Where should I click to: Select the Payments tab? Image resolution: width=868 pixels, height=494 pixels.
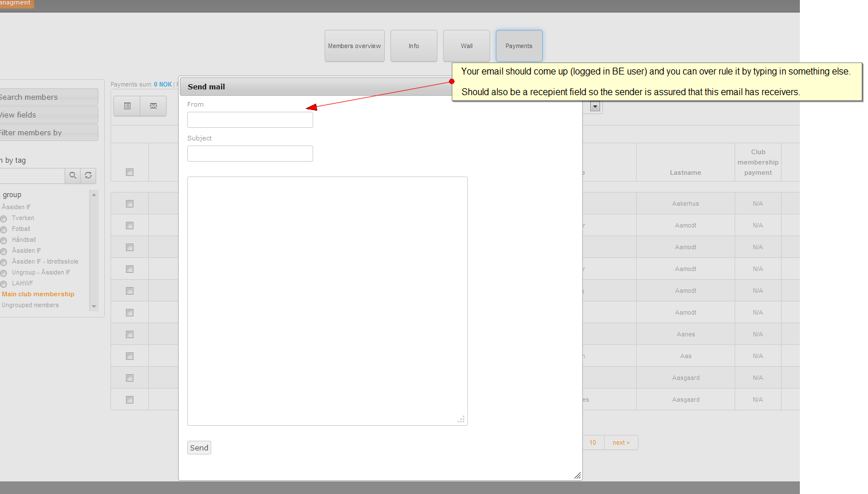(x=519, y=46)
